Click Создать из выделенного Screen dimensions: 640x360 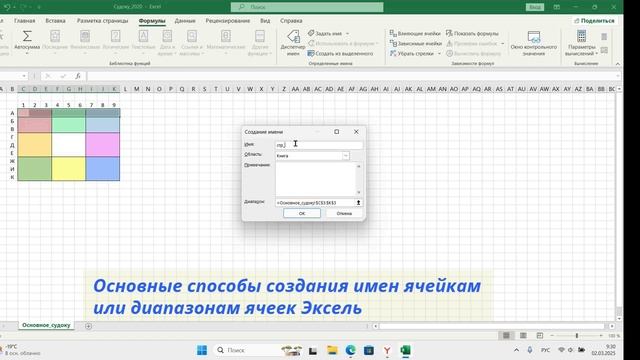coord(340,53)
